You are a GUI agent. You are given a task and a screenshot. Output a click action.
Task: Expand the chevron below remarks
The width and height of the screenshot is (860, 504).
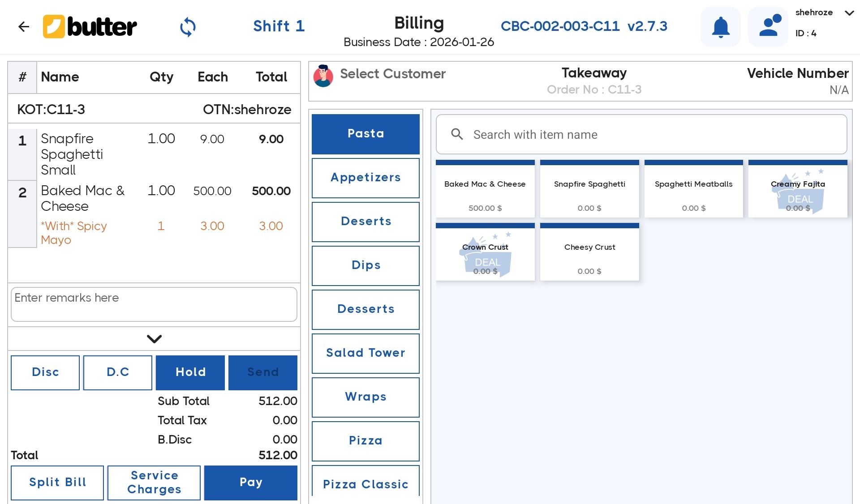(x=154, y=339)
